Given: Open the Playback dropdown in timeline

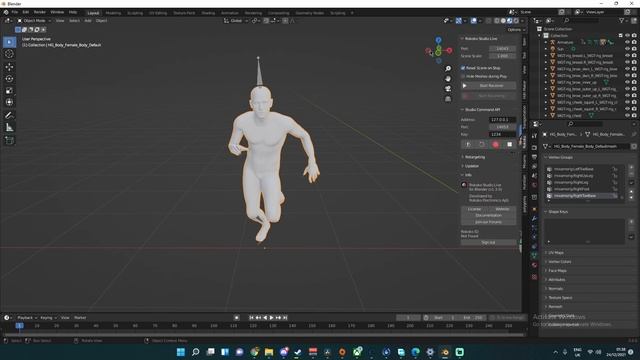Looking at the screenshot, I should (x=27, y=318).
